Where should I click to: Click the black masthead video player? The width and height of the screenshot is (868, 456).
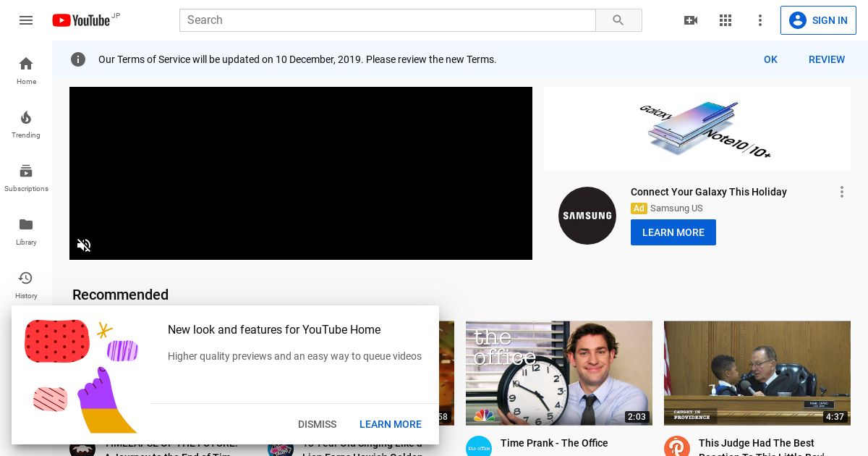coord(301,173)
